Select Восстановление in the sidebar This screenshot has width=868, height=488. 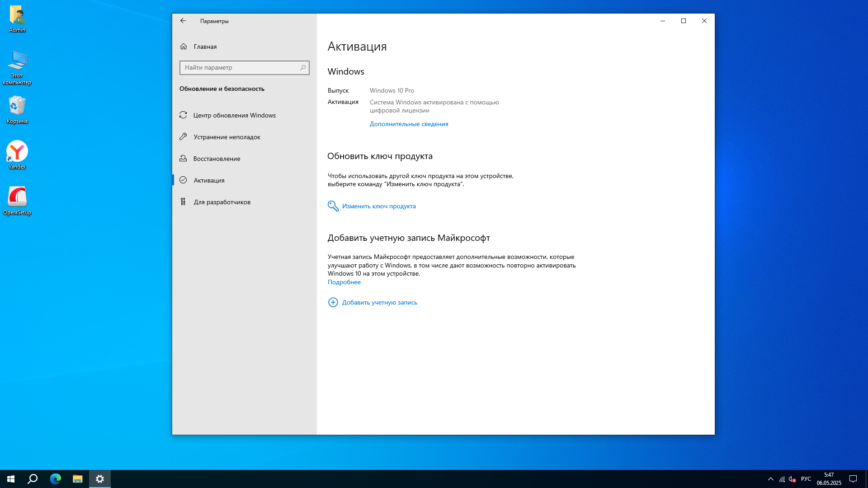217,159
